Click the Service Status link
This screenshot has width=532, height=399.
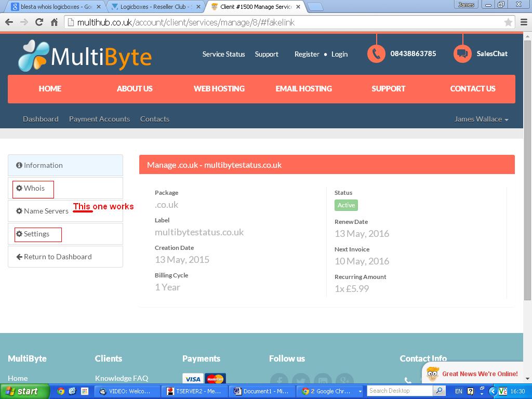223,54
